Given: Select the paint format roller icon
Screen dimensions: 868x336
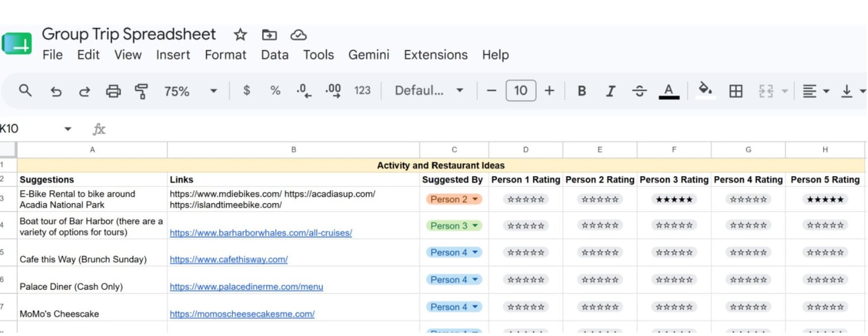Looking at the screenshot, I should pyautogui.click(x=141, y=91).
